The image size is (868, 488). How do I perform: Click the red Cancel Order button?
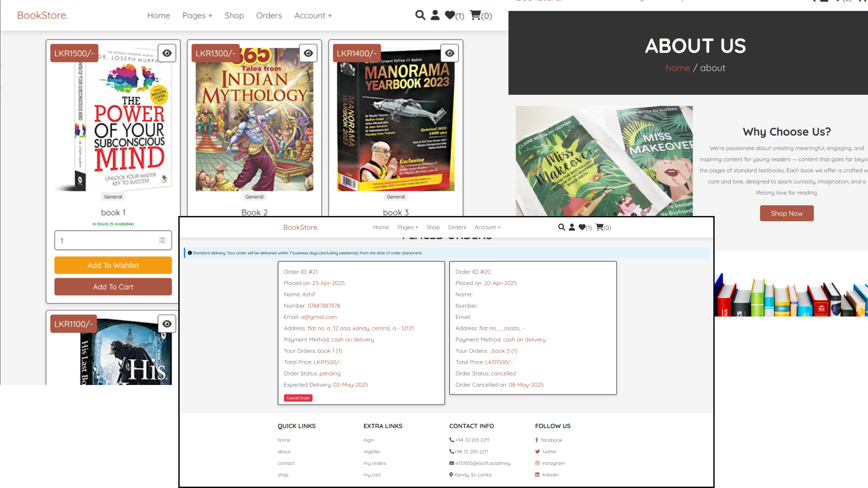tap(298, 398)
